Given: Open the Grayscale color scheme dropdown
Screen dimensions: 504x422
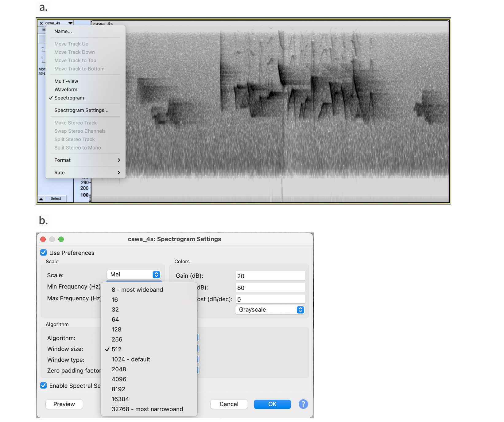Looking at the screenshot, I should coord(270,310).
